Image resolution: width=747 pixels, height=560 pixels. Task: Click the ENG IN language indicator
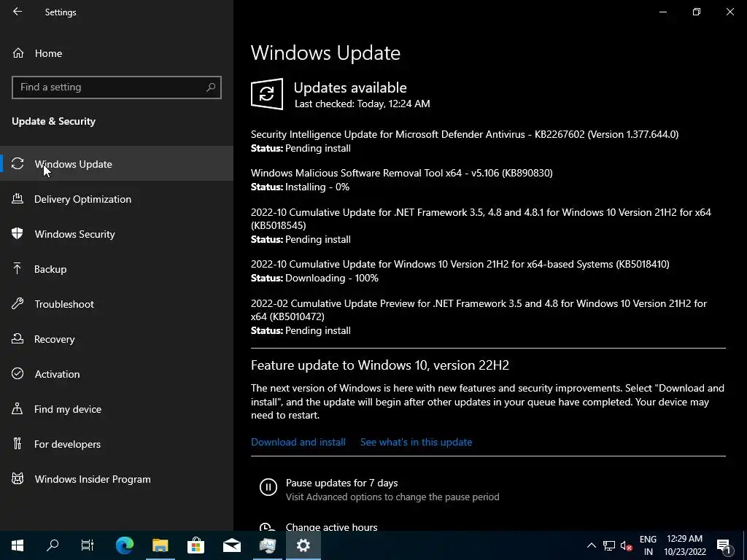tap(648, 545)
